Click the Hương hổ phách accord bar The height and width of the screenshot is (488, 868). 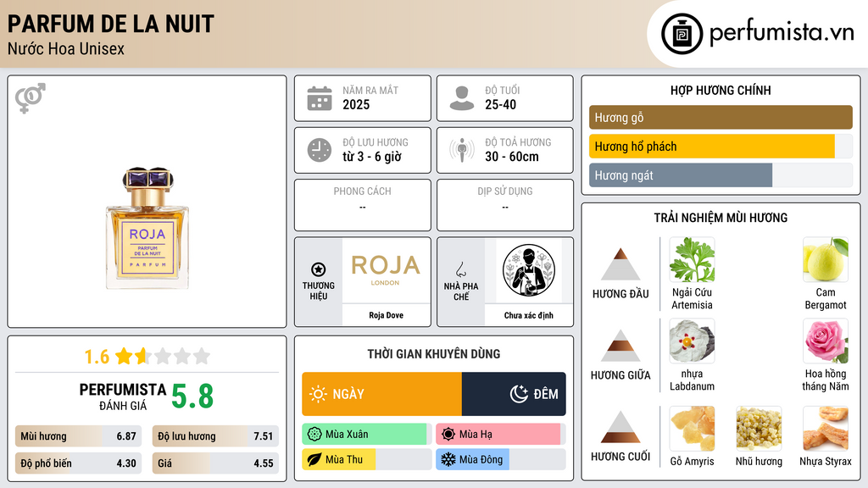(721, 147)
